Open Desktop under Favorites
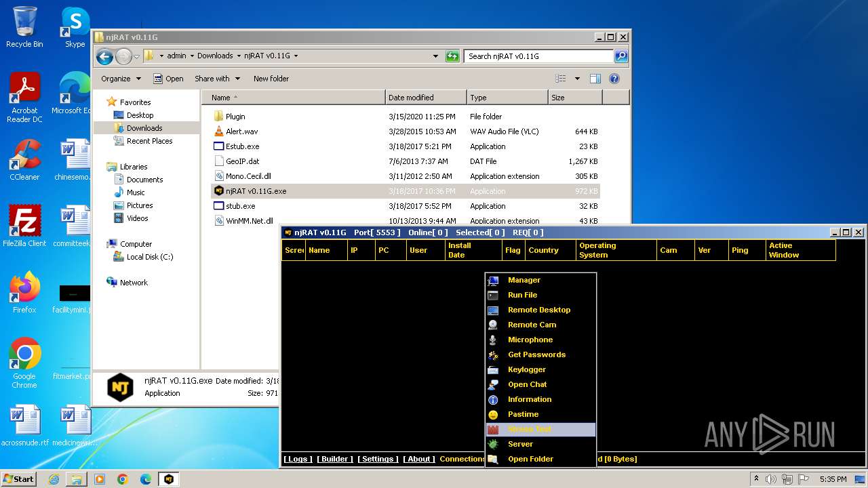The width and height of the screenshot is (868, 488). 140,115
